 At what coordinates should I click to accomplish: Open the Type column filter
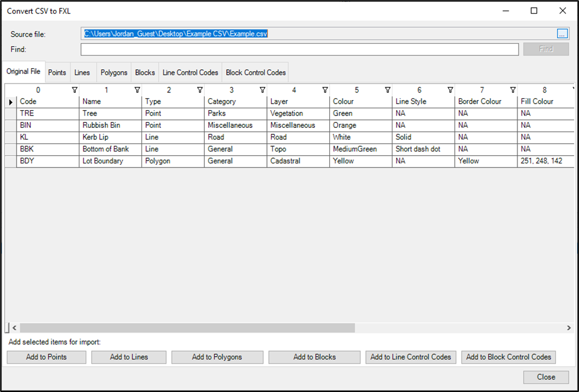point(199,89)
